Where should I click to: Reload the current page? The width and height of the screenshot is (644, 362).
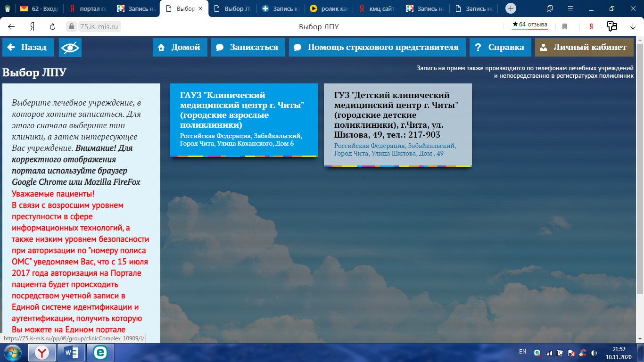pyautogui.click(x=53, y=27)
